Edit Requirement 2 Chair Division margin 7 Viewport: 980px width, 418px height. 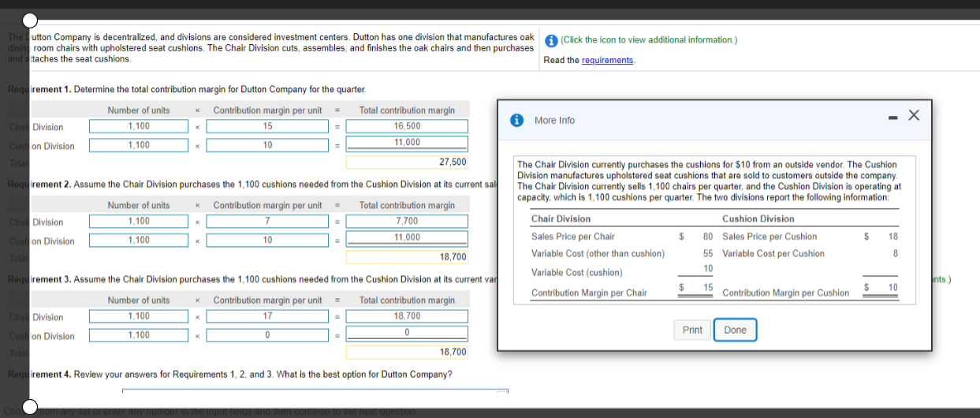(x=268, y=222)
